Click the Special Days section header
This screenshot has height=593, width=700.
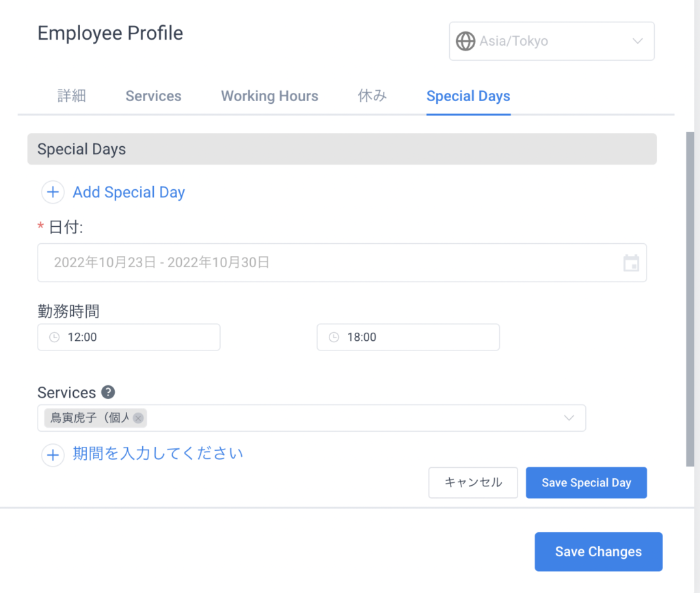pyautogui.click(x=342, y=149)
